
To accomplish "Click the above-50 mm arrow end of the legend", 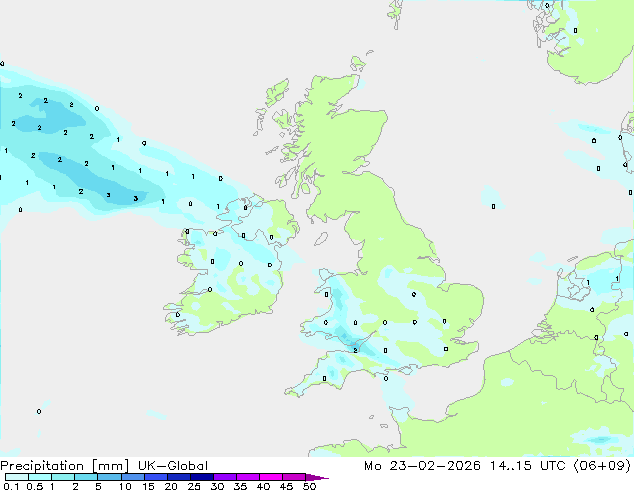I will [x=317, y=477].
